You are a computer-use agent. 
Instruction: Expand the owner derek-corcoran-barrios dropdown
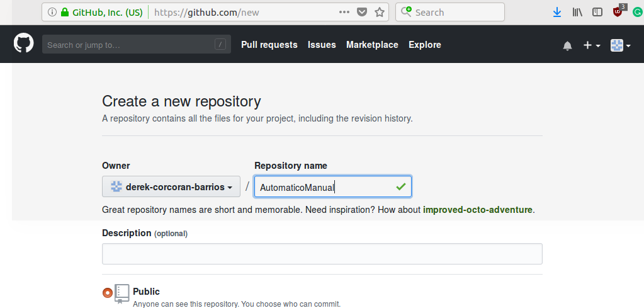pos(171,187)
